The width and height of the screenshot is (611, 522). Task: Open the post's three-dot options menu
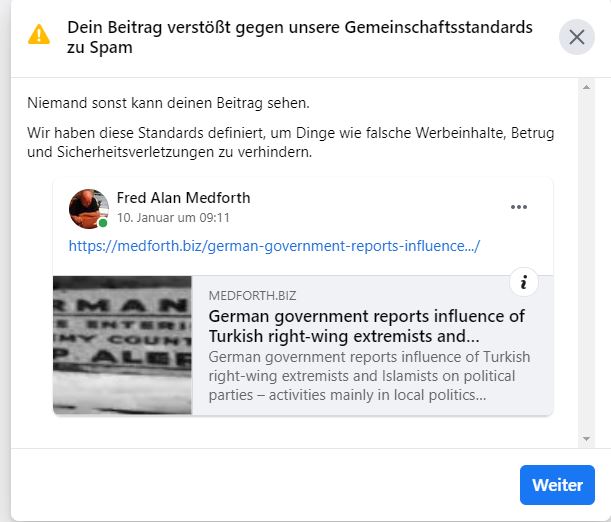(518, 207)
